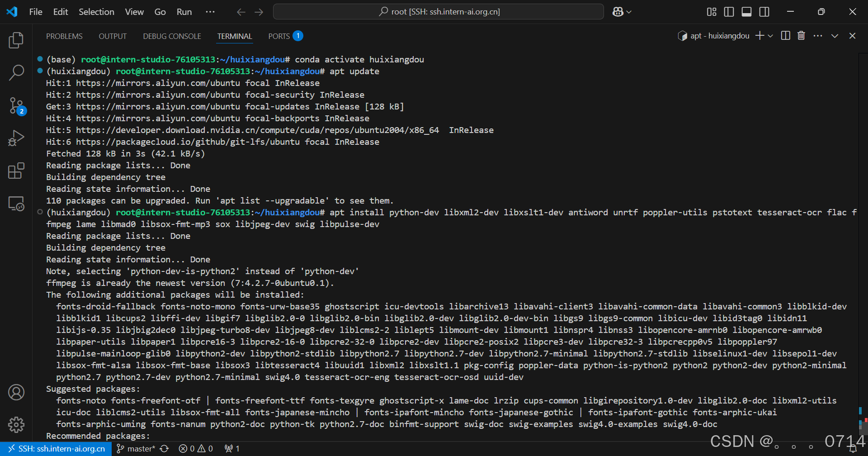Open the Selection menu

coord(96,12)
